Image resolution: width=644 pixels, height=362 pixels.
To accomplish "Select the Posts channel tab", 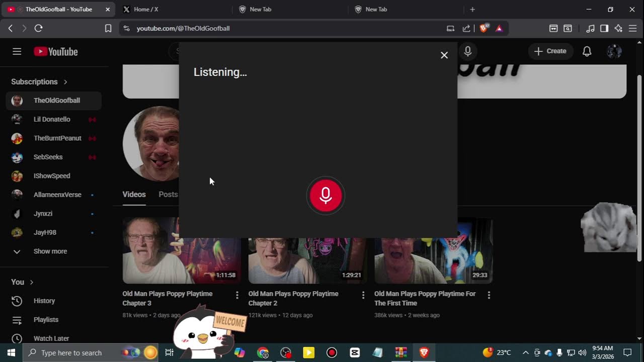I will pos(168,195).
